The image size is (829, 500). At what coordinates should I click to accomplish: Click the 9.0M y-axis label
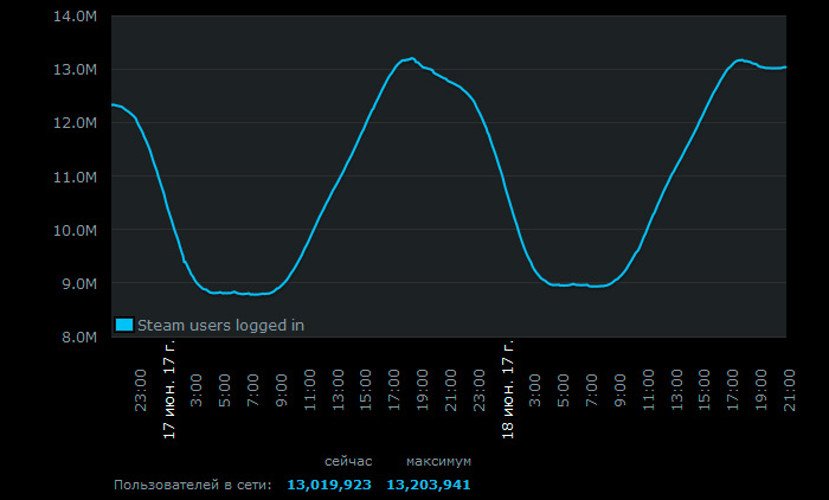point(76,284)
